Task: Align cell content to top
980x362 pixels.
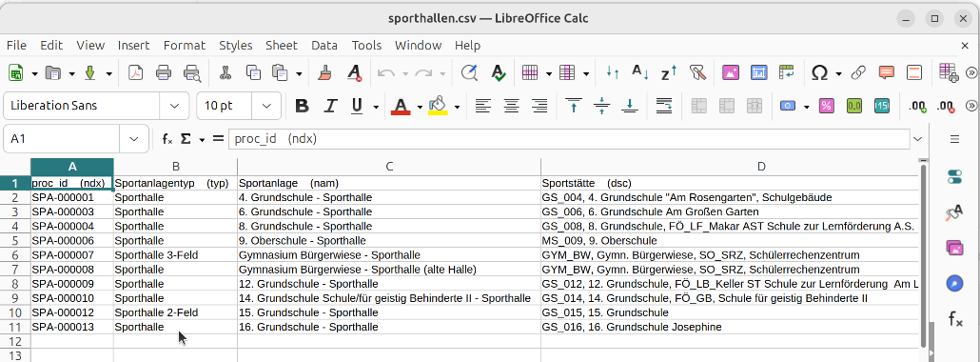Action: (x=573, y=106)
